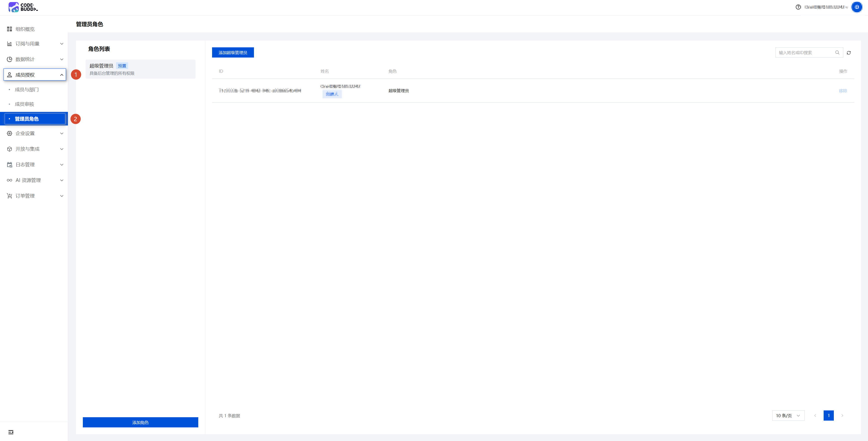
Task: Go to the 成员审核 submenu item
Action: click(x=25, y=104)
